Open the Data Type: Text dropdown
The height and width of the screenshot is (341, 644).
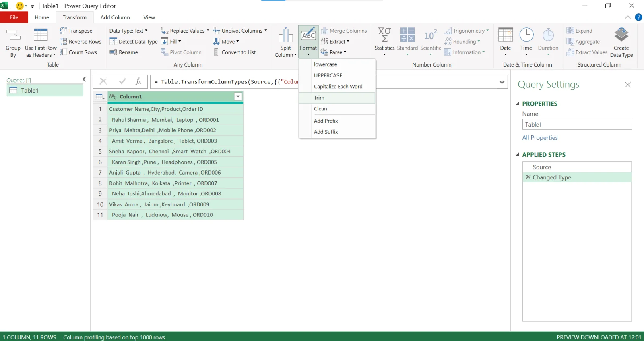pos(128,31)
